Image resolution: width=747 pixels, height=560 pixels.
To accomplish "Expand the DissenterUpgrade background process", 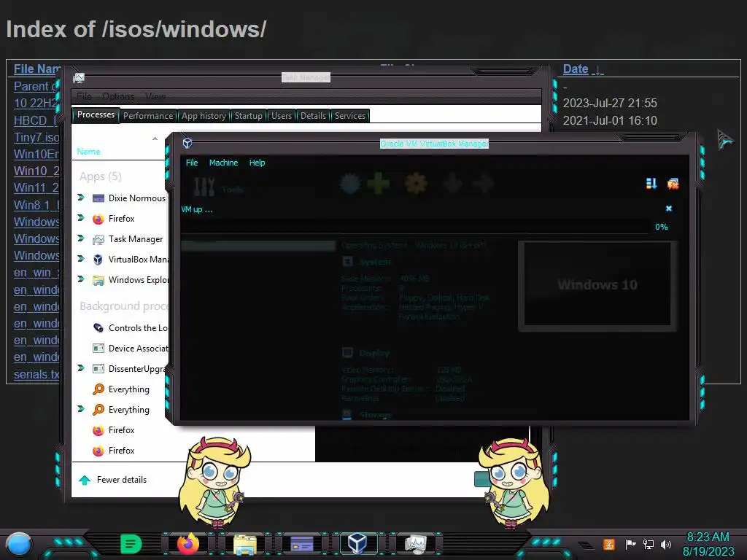I will click(x=81, y=367).
